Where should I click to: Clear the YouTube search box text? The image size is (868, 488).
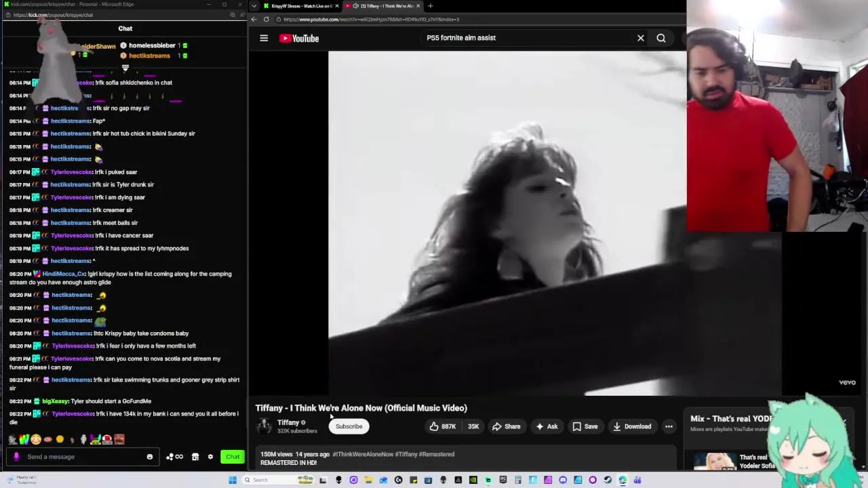pos(640,38)
